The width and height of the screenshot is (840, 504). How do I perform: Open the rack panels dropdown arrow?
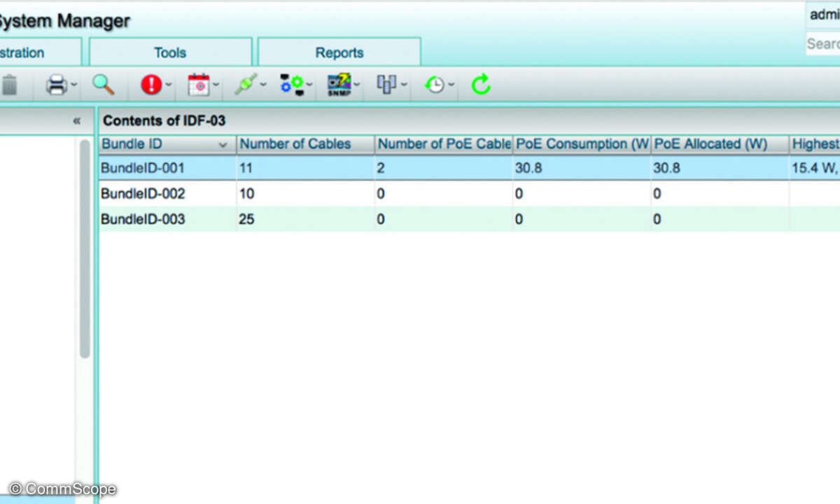click(405, 86)
